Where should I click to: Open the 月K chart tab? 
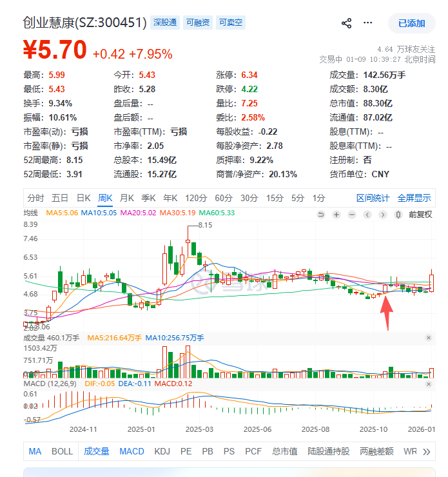(x=126, y=198)
